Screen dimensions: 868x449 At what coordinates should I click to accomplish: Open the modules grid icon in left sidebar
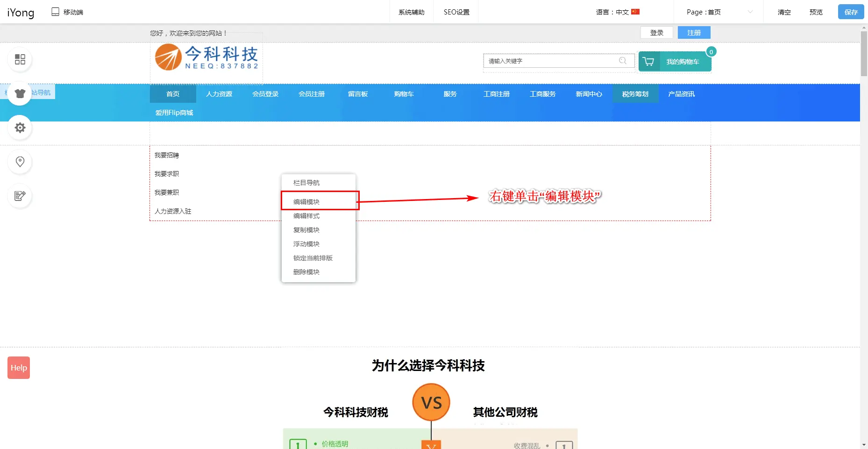pyautogui.click(x=20, y=59)
